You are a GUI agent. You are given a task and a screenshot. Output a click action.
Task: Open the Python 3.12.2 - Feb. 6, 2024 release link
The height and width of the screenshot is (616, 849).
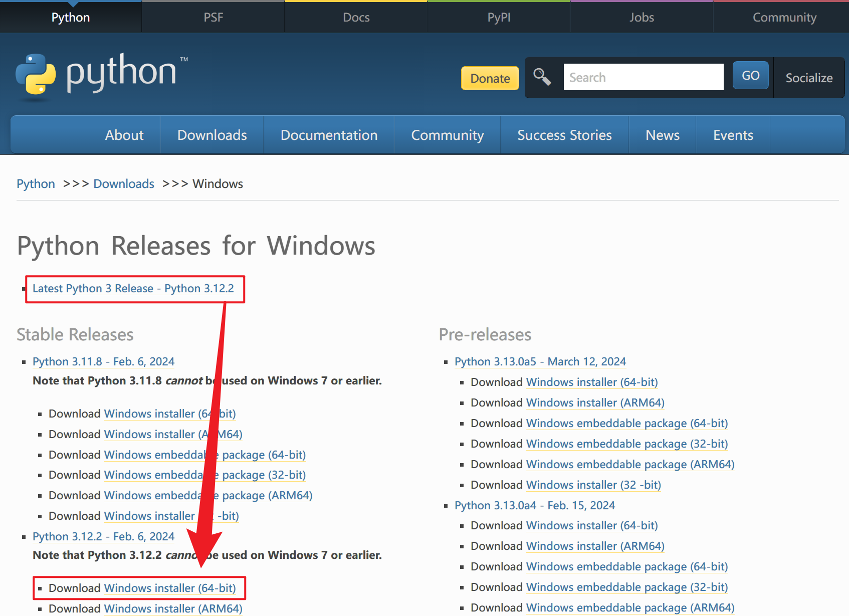(x=103, y=536)
